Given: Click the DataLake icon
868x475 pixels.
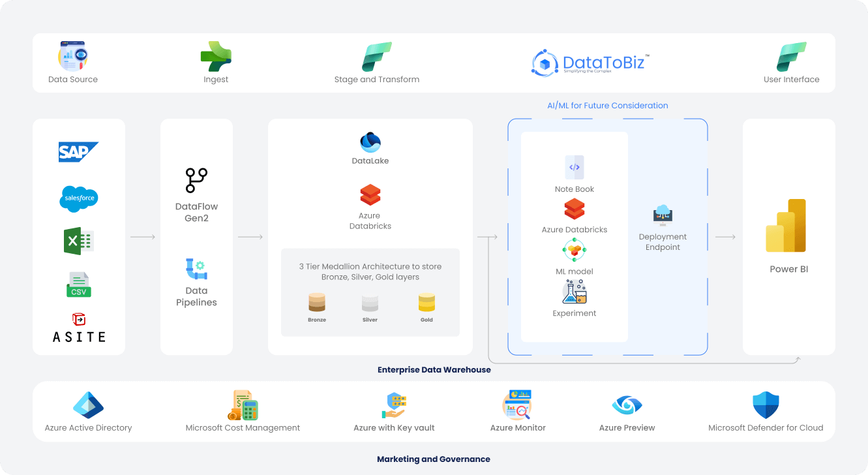Looking at the screenshot, I should 370,142.
